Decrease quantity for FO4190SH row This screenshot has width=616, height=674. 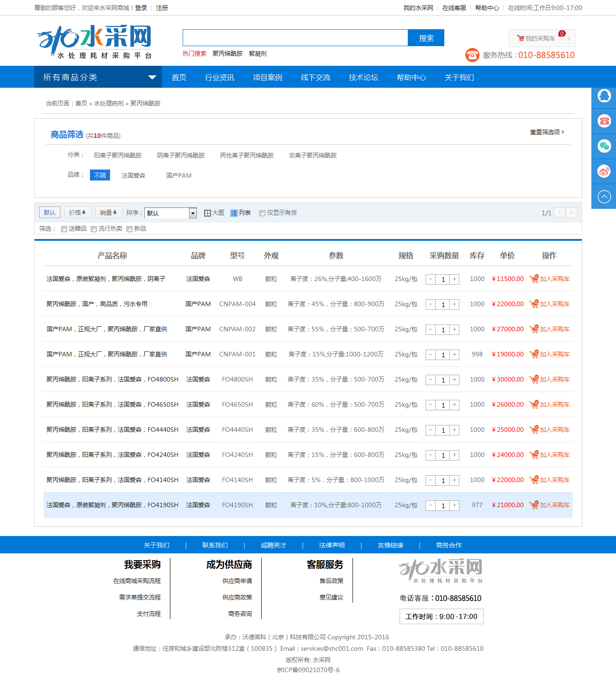point(431,505)
